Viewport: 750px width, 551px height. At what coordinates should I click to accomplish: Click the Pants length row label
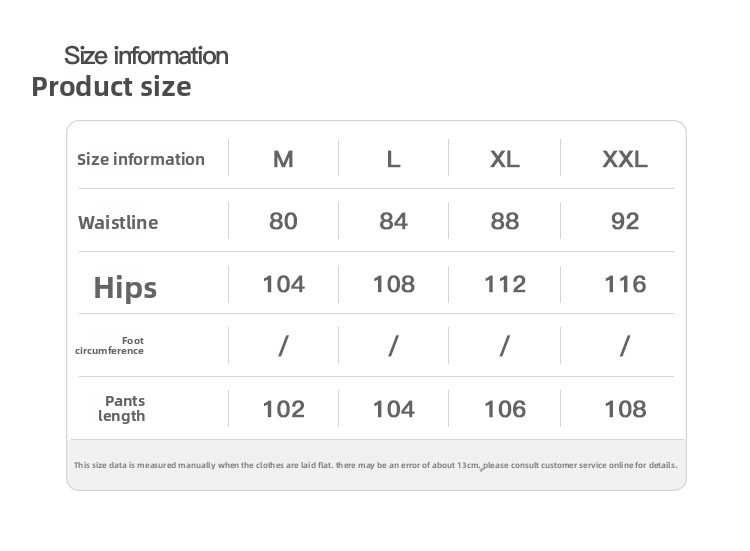[x=123, y=408]
